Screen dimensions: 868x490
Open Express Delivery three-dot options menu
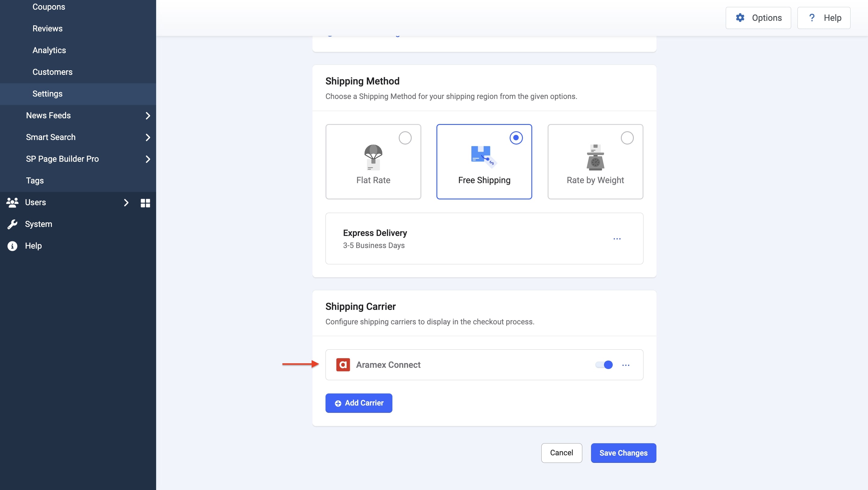click(x=617, y=238)
